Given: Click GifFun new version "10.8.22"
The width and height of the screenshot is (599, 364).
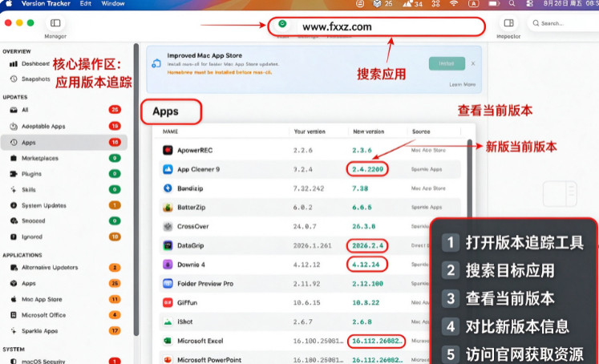Looking at the screenshot, I should click(x=366, y=303).
